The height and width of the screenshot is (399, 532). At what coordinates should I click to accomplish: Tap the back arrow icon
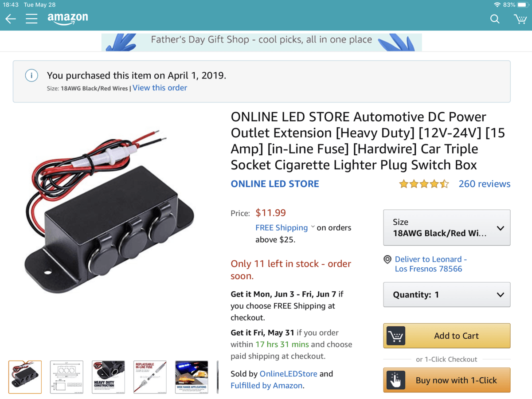click(11, 19)
